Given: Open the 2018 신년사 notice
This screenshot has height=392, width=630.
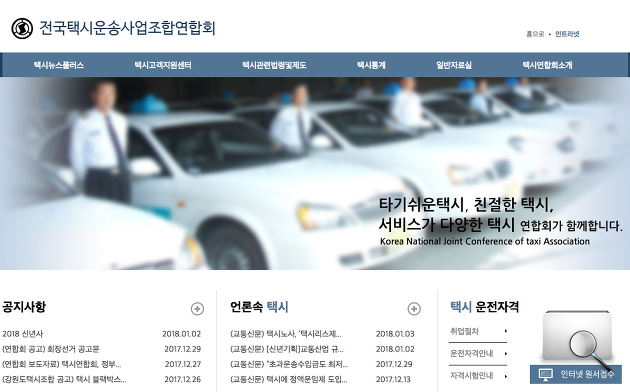Looking at the screenshot, I should 22,334.
